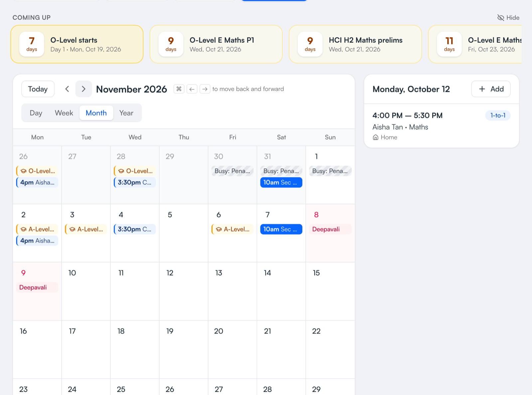Viewport: 532px width, 395px height.
Task: Click the command key shortcut icon
Action: coord(179,89)
